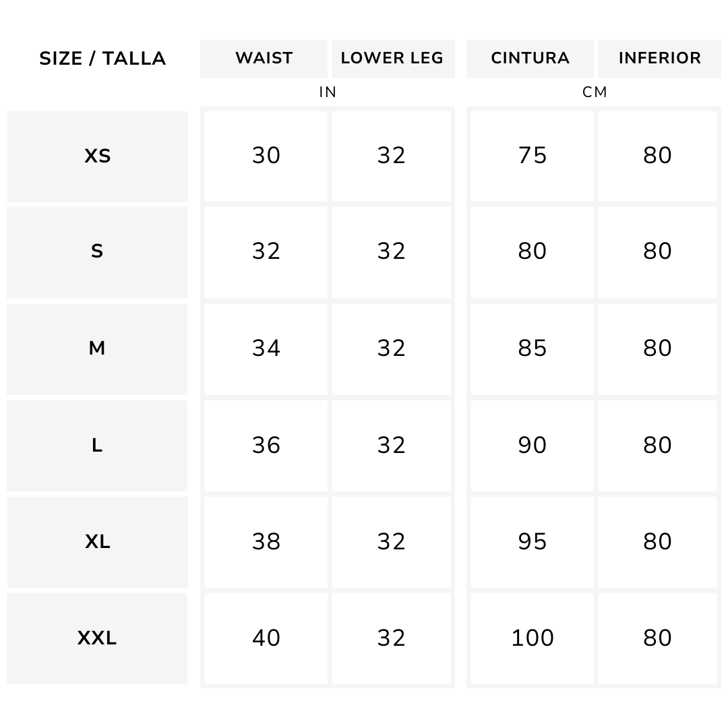
Task: Click the CINTURA column header
Action: pos(530,59)
